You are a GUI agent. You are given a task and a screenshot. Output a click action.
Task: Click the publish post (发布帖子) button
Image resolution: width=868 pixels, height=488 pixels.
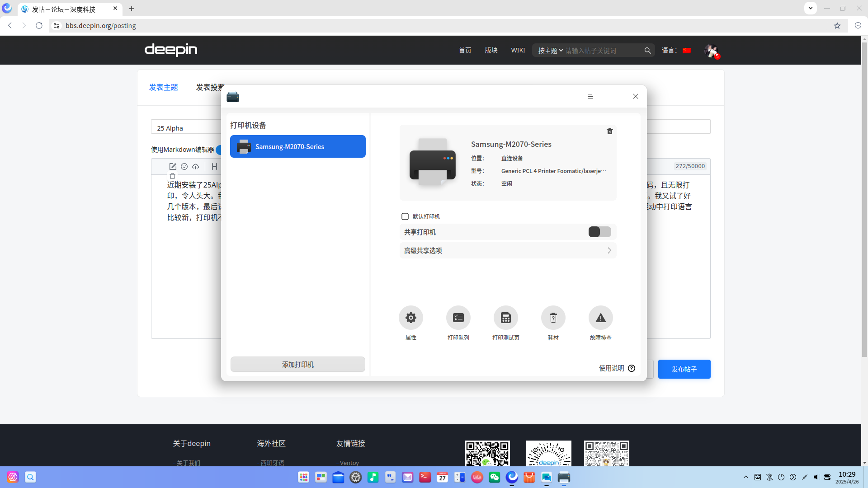point(684,369)
